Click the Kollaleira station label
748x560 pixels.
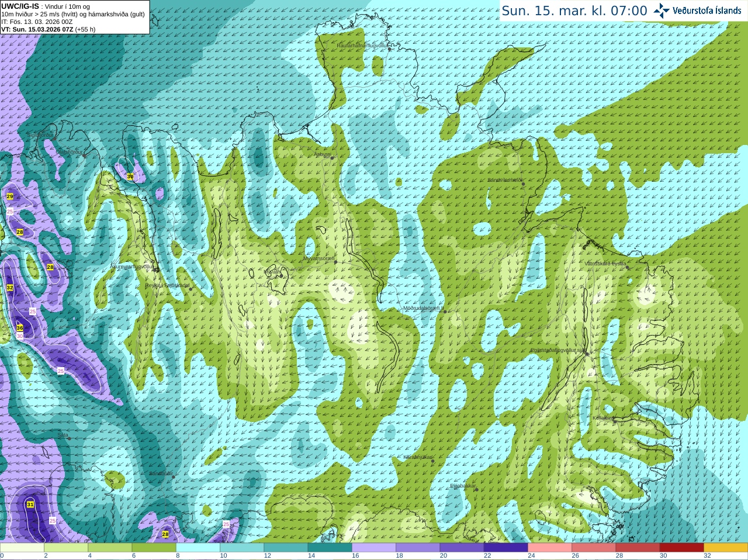(603, 418)
